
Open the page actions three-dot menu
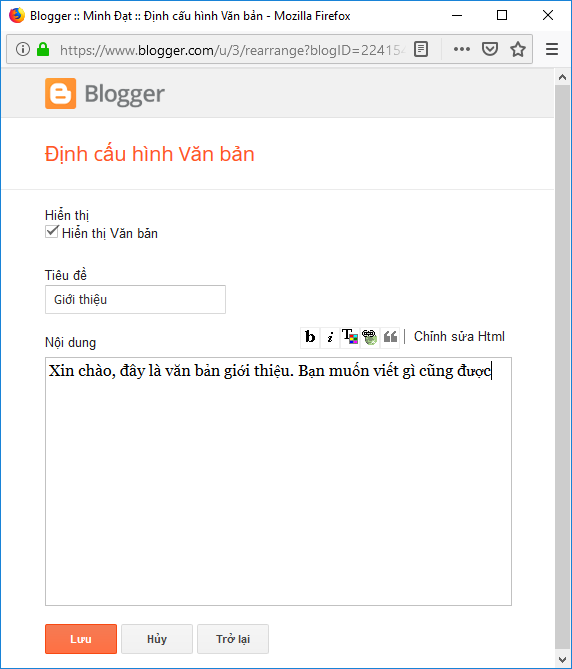462,49
